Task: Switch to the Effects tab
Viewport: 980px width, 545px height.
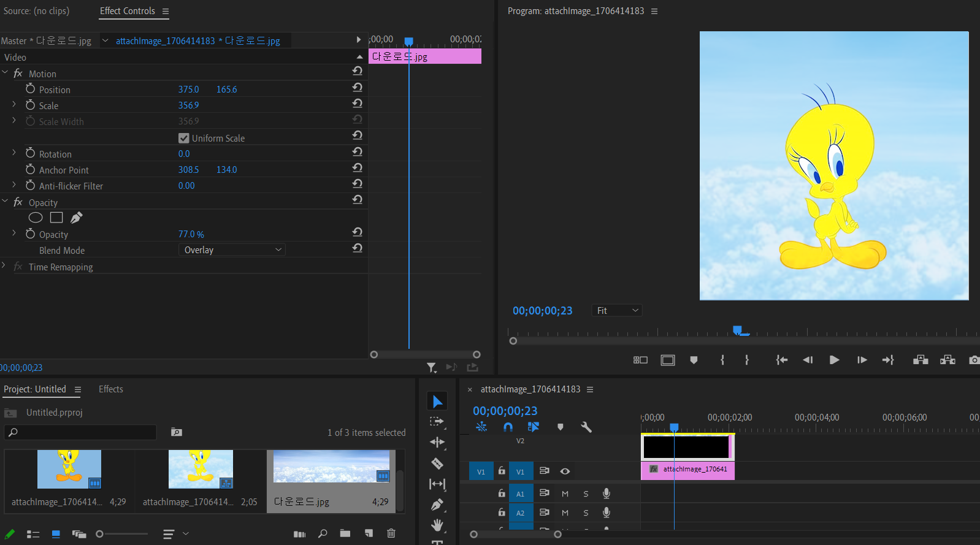Action: (111, 389)
